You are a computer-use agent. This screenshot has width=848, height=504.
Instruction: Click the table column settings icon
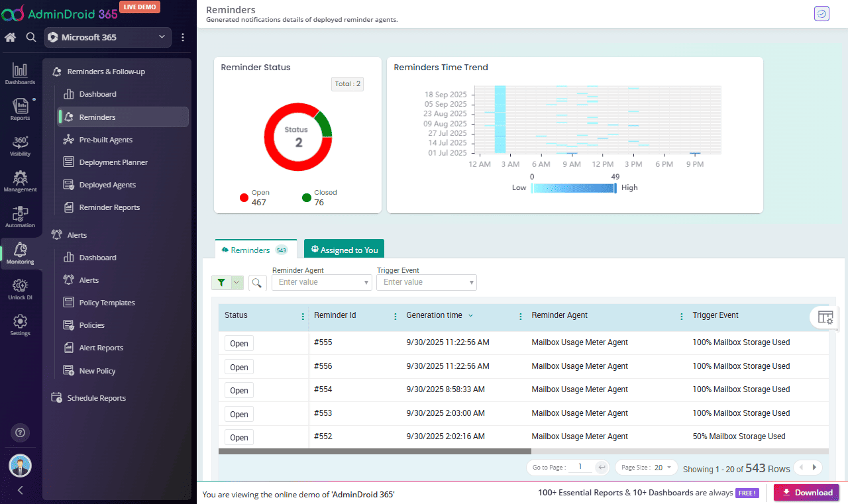[x=825, y=317]
